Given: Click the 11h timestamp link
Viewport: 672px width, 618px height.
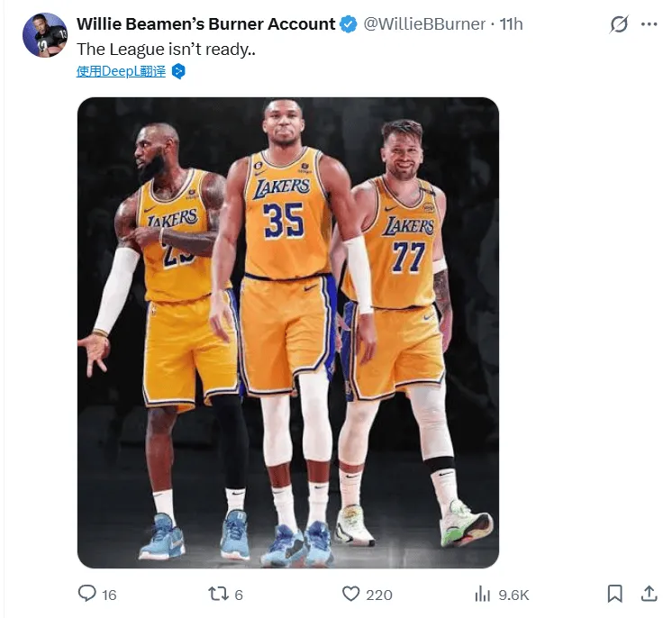Looking at the screenshot, I should (x=511, y=24).
